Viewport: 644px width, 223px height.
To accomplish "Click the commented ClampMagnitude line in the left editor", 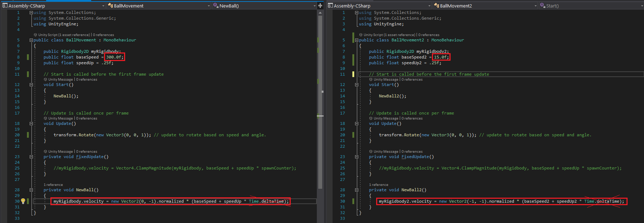I will click(175, 168).
